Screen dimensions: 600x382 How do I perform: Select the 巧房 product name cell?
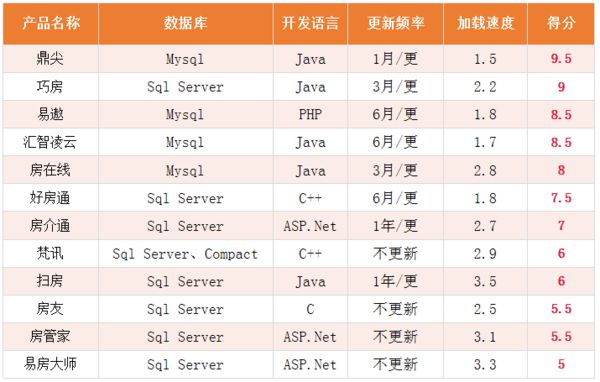[50, 87]
